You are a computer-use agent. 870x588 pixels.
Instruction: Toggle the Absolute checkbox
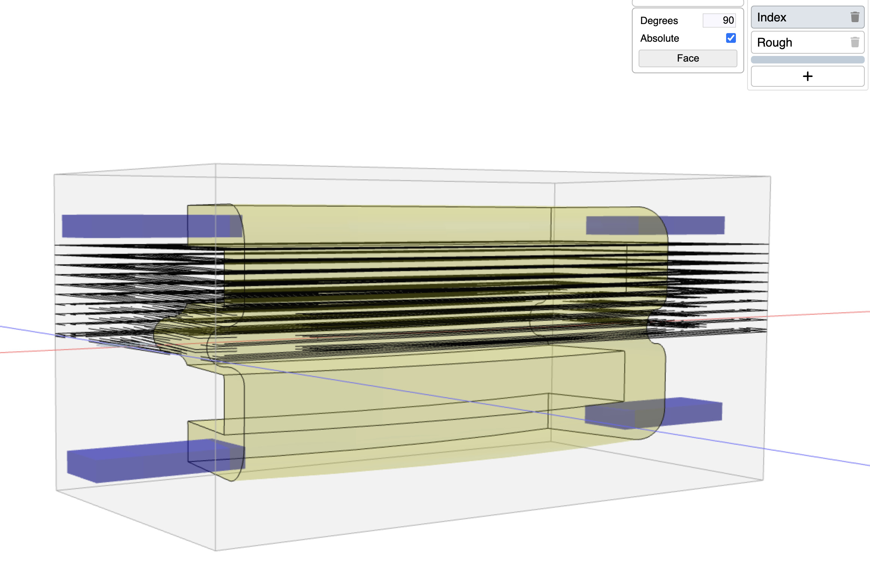pos(731,38)
